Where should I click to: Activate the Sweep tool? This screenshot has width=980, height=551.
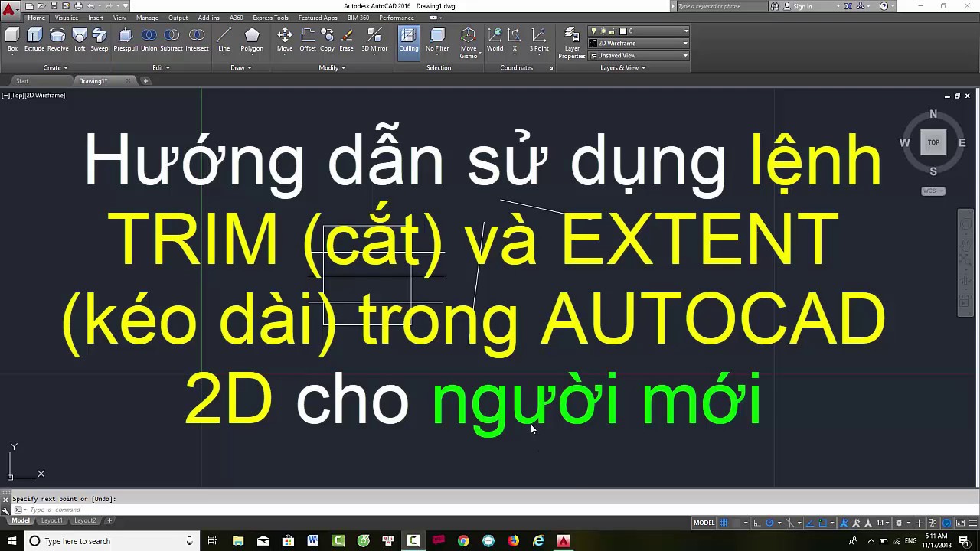100,40
